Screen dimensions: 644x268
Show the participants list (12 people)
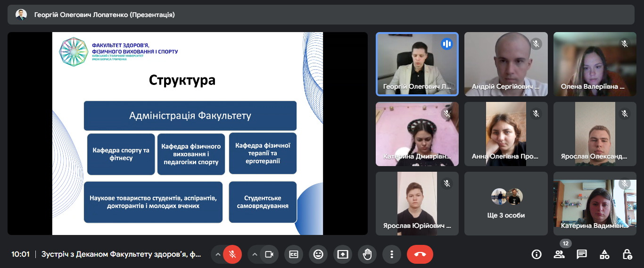pos(559,254)
